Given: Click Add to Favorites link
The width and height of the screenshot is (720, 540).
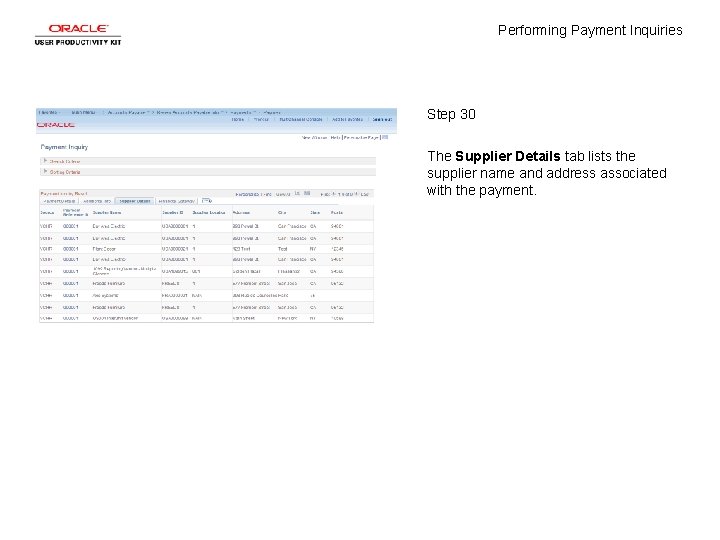Looking at the screenshot, I should 347,119.
